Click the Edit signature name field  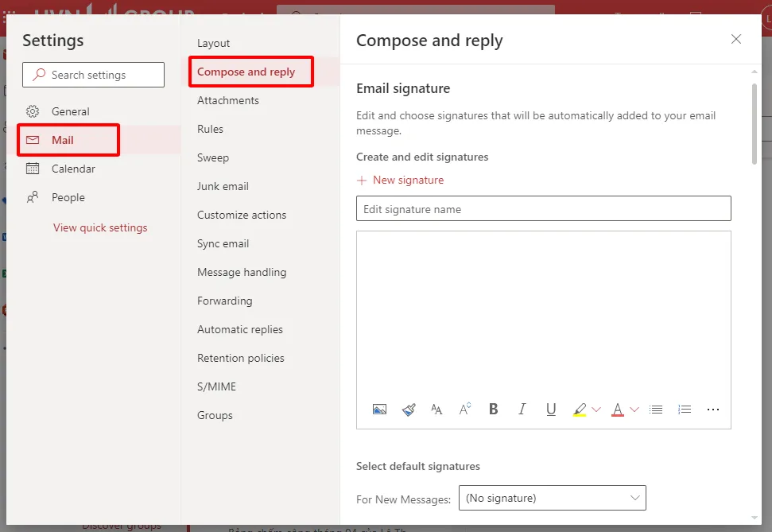click(x=543, y=208)
